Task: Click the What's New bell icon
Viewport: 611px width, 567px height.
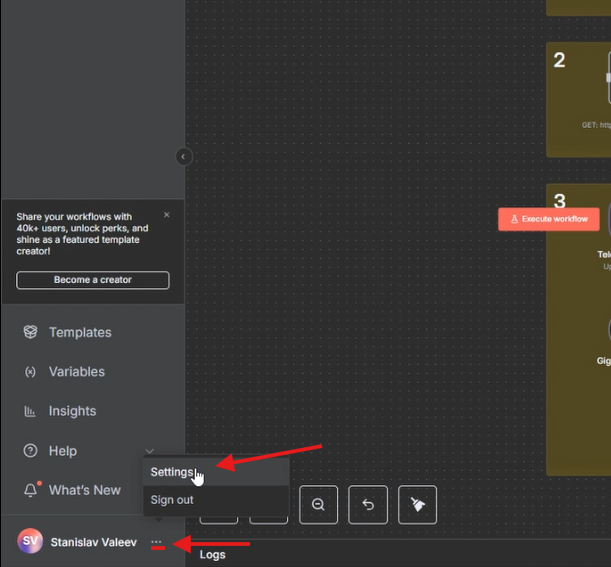Action: pyautogui.click(x=31, y=490)
